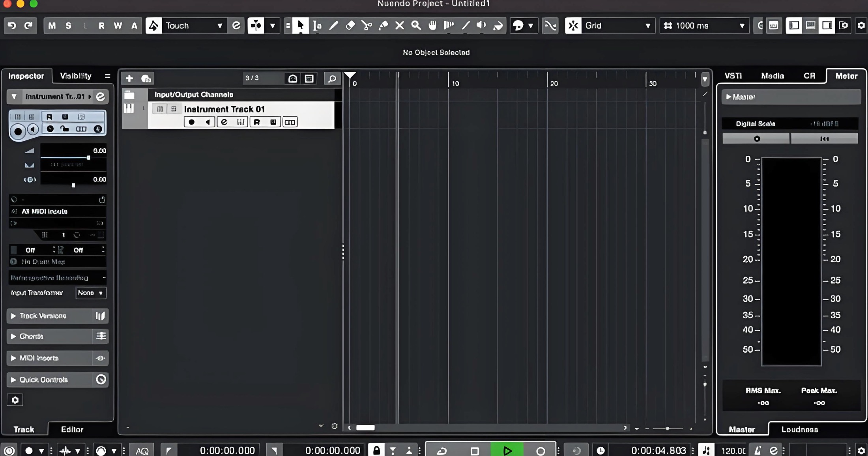Open the track list settings icon
Screen dimensions: 868x456
coord(334,426)
